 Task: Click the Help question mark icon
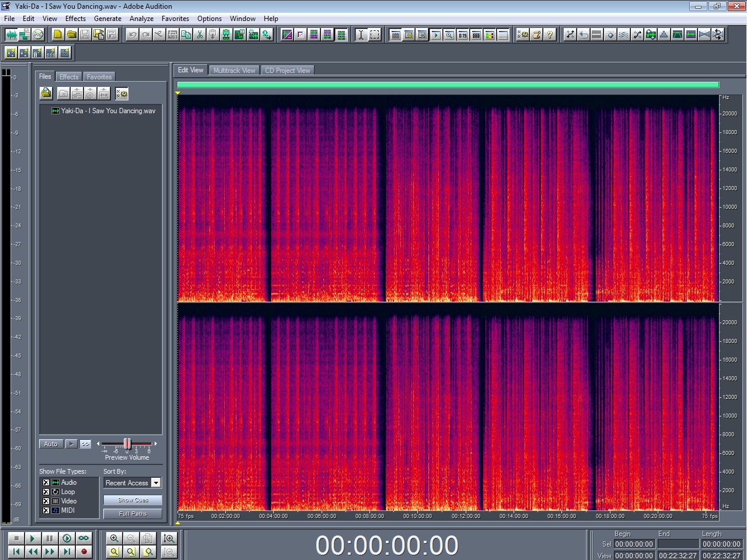[x=550, y=34]
